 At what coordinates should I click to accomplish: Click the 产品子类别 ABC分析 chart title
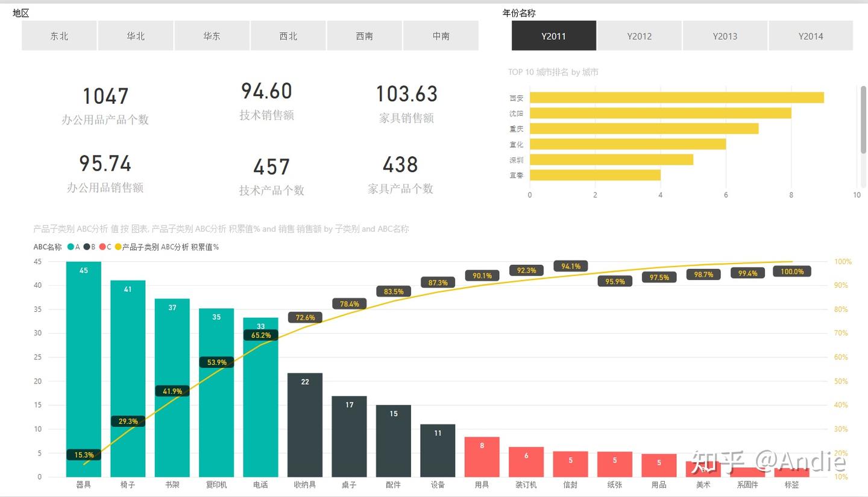pyautogui.click(x=221, y=229)
